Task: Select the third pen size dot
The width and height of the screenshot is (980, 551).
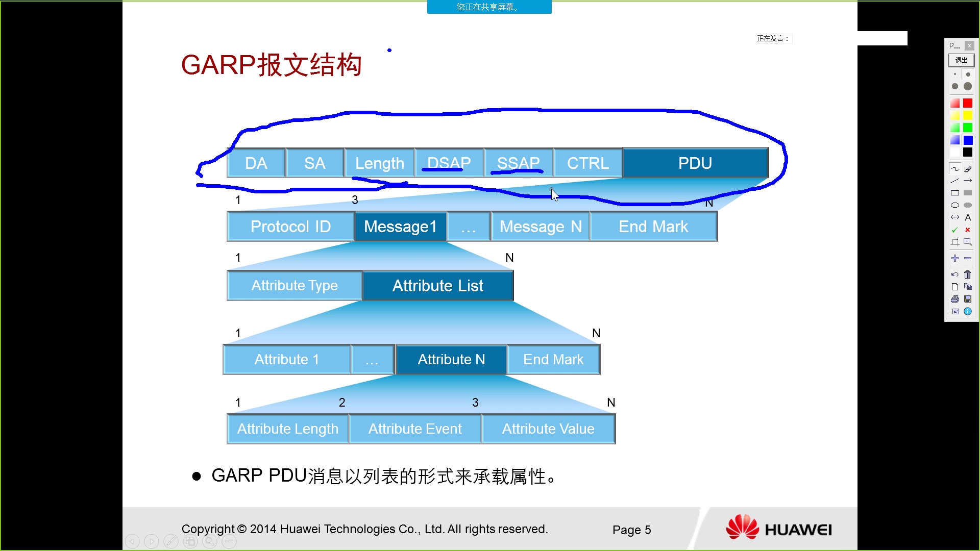Action: pyautogui.click(x=955, y=86)
